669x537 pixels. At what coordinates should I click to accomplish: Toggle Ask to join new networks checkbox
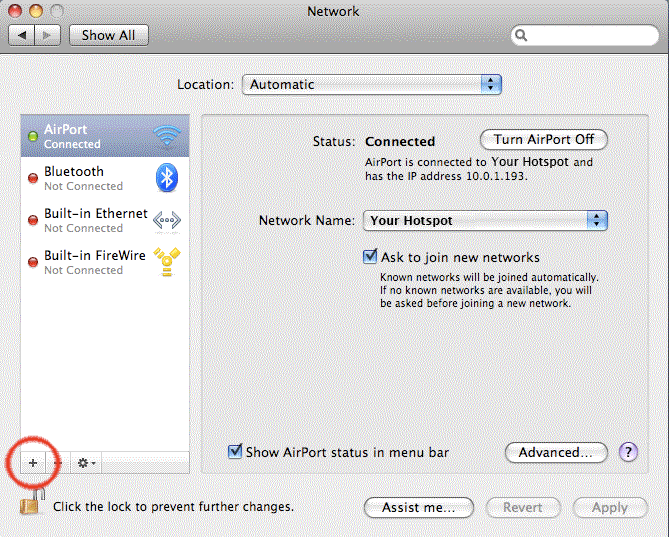[369, 257]
